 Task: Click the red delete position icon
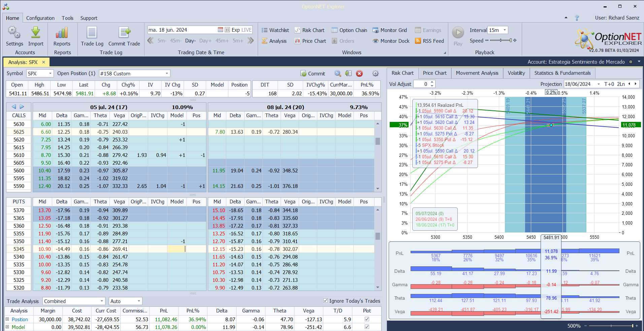click(x=359, y=73)
